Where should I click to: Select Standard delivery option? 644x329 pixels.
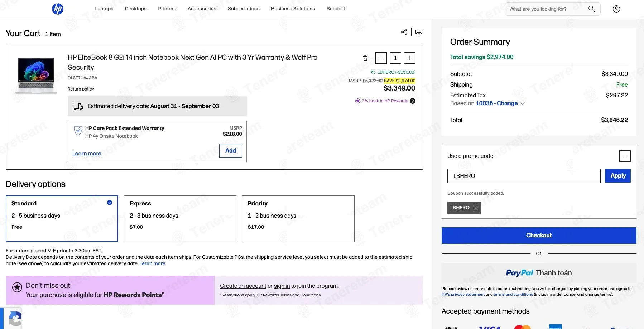point(62,219)
